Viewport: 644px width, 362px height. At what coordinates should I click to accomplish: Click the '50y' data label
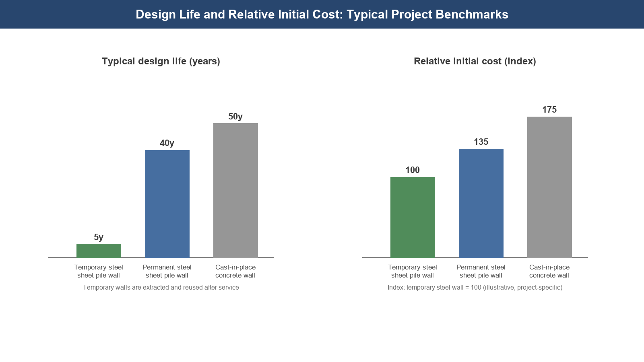coord(235,117)
